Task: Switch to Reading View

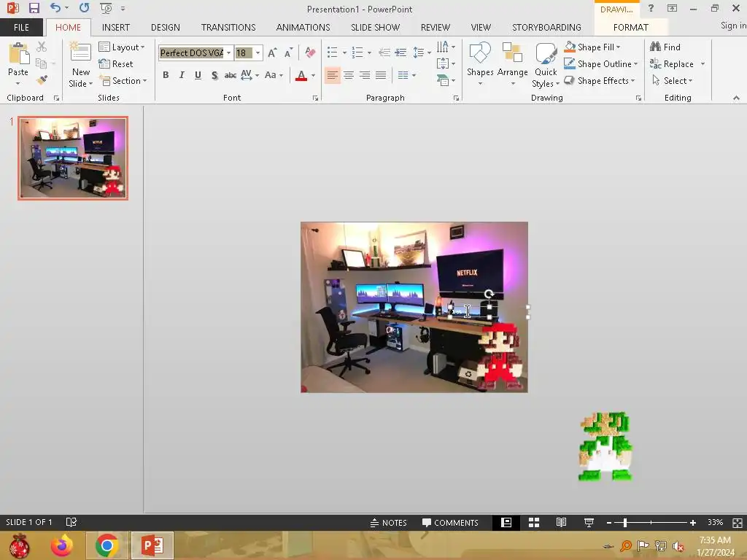Action: click(x=561, y=522)
